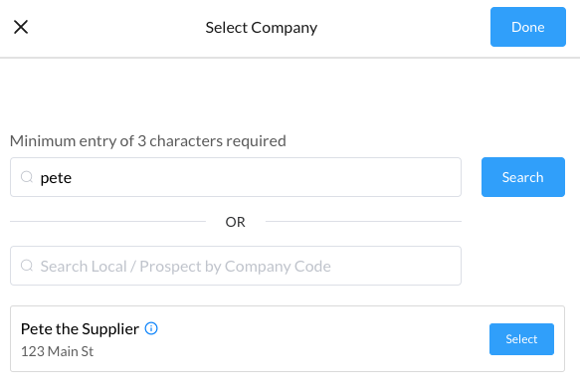Click the divider line right of OR

click(x=363, y=221)
